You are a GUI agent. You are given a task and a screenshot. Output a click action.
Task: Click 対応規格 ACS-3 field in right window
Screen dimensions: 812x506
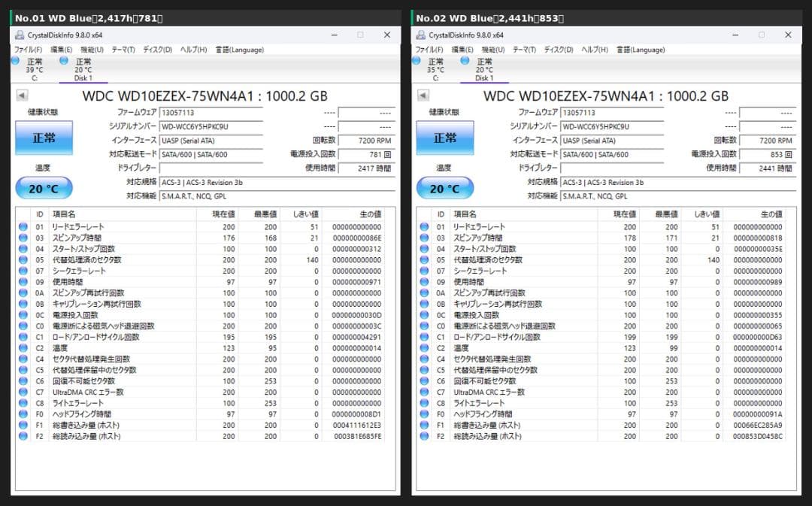pyautogui.click(x=678, y=182)
